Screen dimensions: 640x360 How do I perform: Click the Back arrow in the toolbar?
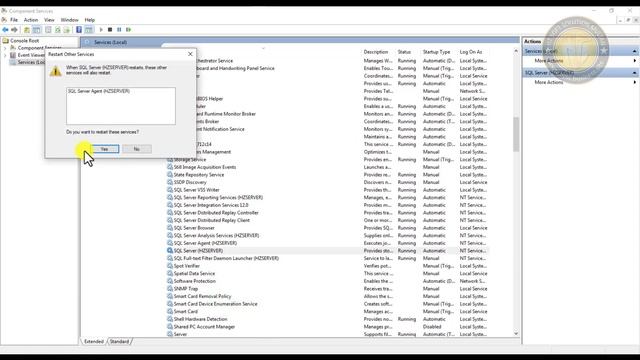click(5, 30)
